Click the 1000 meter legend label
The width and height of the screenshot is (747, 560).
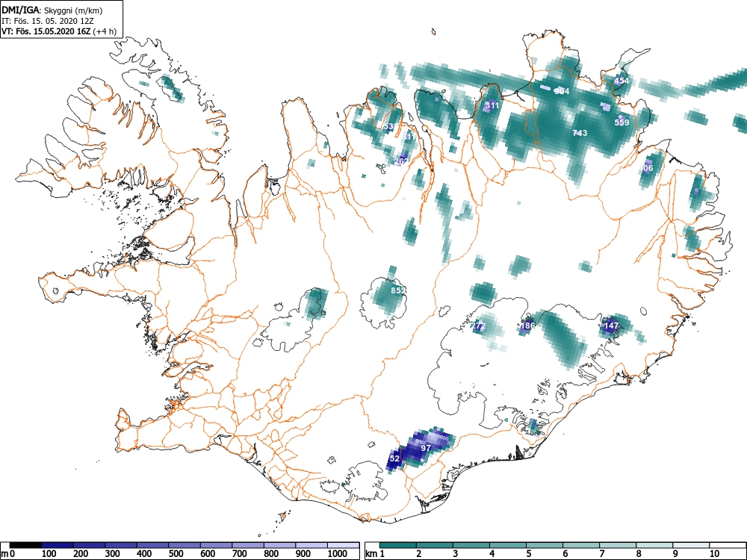(338, 554)
